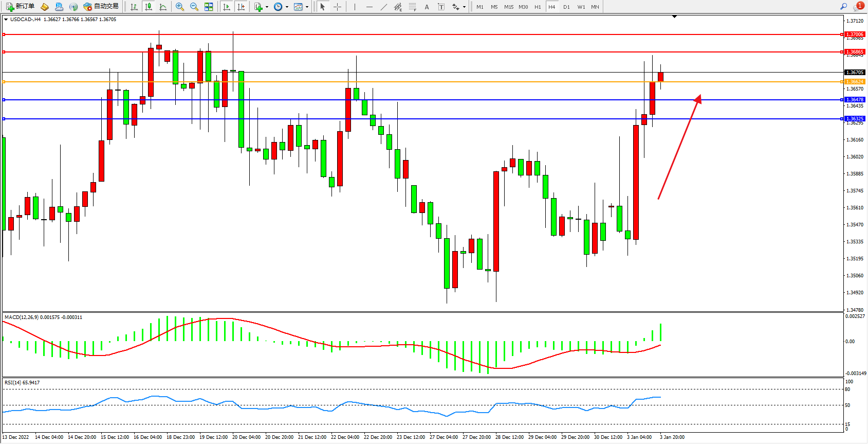The width and height of the screenshot is (868, 444).
Task: Select the crosshair tool
Action: click(x=337, y=7)
